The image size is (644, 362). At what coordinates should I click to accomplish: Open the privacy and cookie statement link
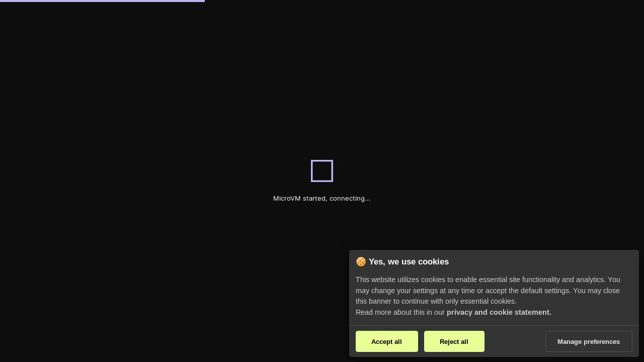pyautogui.click(x=499, y=312)
